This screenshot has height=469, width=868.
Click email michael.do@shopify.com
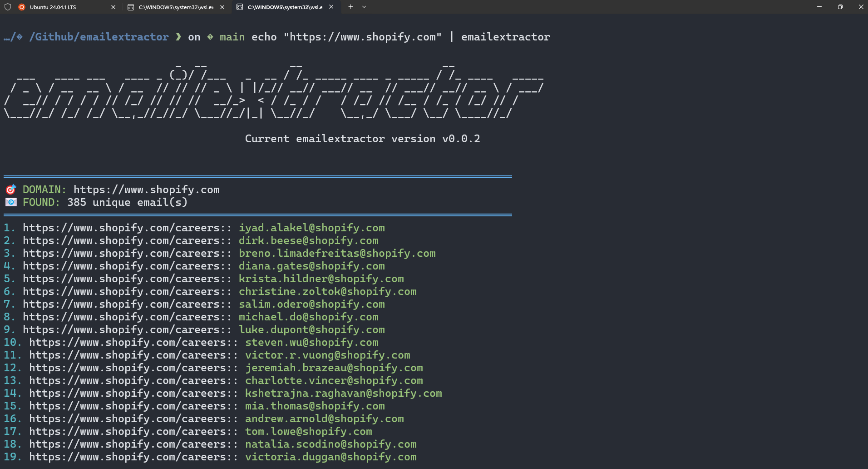pyautogui.click(x=309, y=317)
